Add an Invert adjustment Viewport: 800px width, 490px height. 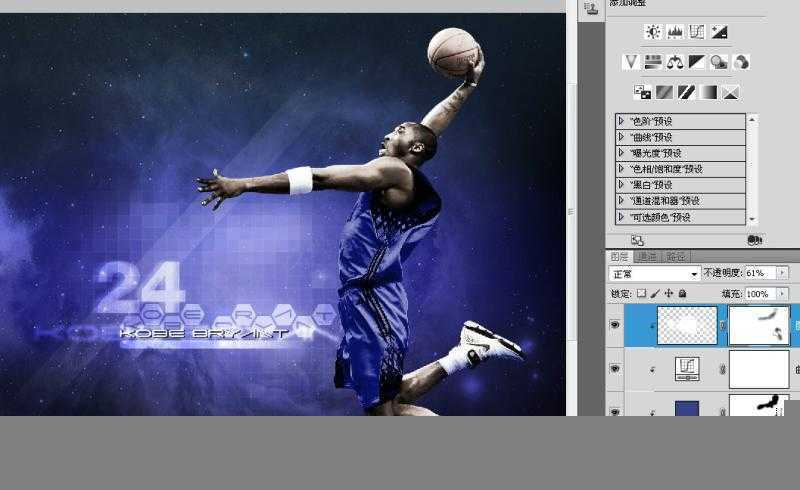tap(642, 92)
